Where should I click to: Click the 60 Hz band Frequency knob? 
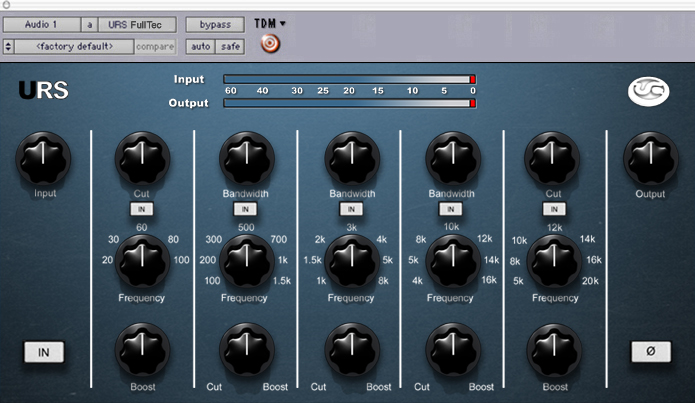(142, 261)
